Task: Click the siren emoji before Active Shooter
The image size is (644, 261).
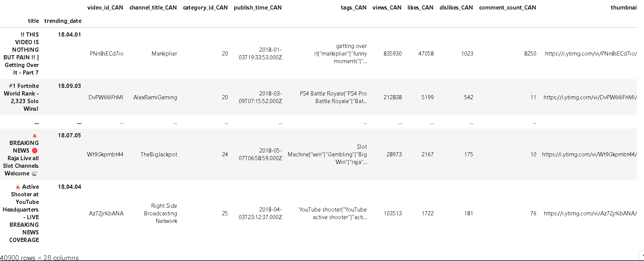Action: (x=18, y=187)
